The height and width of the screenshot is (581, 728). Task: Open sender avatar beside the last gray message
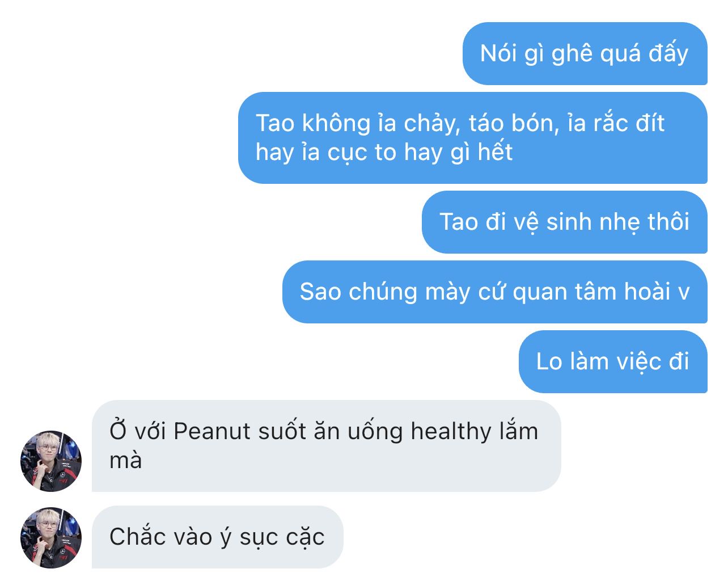(x=51, y=537)
